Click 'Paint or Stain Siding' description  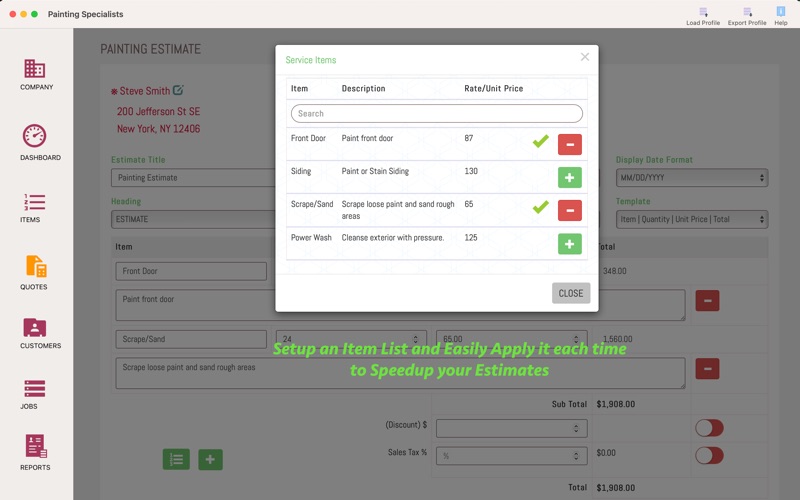(375, 171)
